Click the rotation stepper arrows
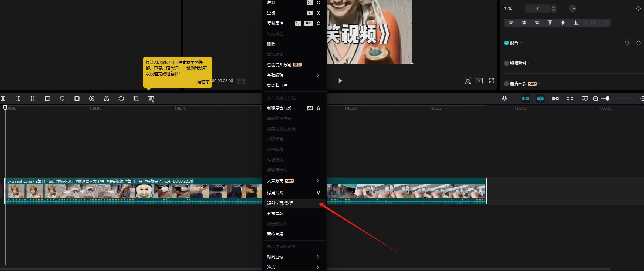644x271 pixels. pyautogui.click(x=553, y=9)
